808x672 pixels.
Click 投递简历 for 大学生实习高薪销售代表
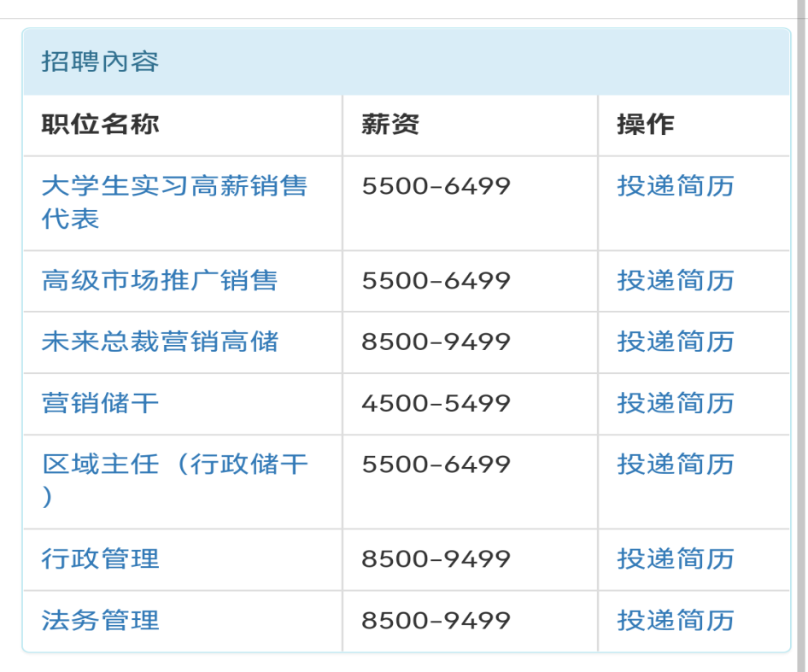[x=676, y=187]
